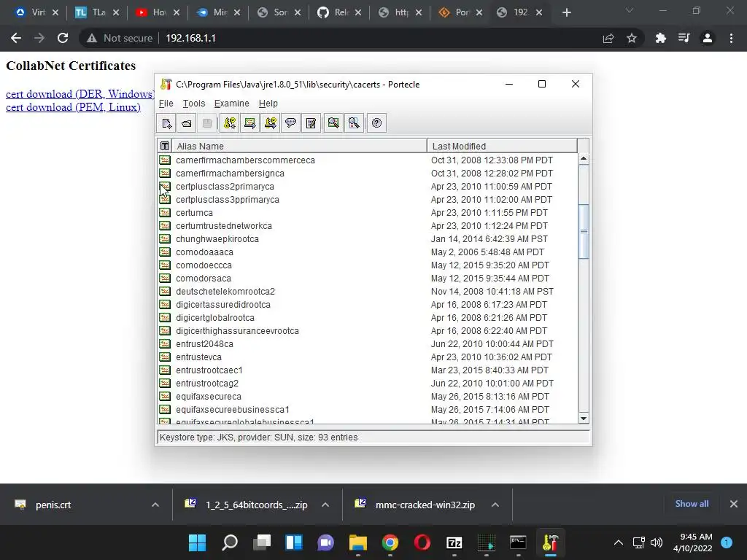Open a new Chrome tab
This screenshot has width=747, height=560.
coord(566,12)
